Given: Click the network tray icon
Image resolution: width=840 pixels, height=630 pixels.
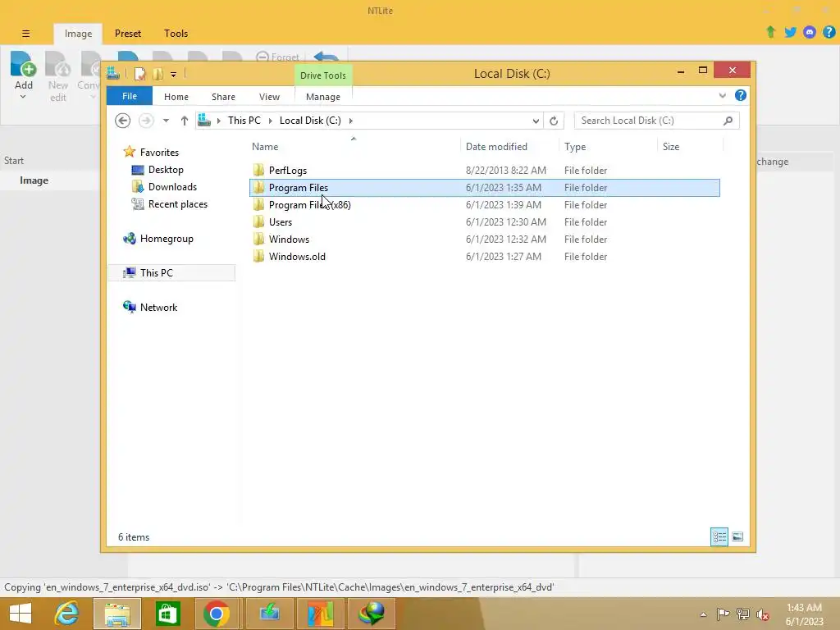Looking at the screenshot, I should [x=742, y=614].
